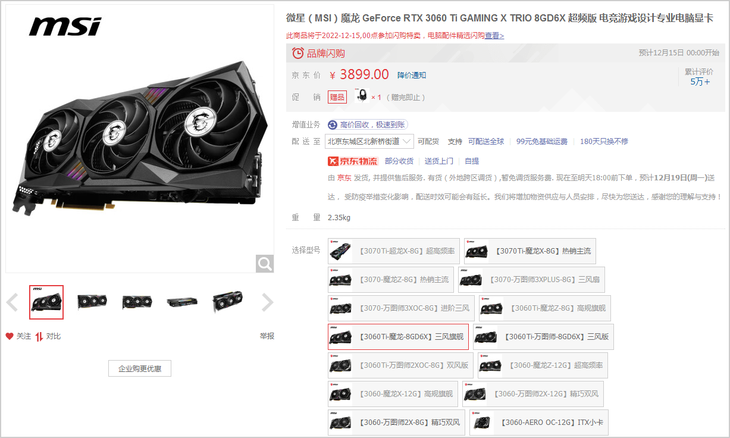
Task: Click the headset gift icon in promotions
Action: coord(362,96)
